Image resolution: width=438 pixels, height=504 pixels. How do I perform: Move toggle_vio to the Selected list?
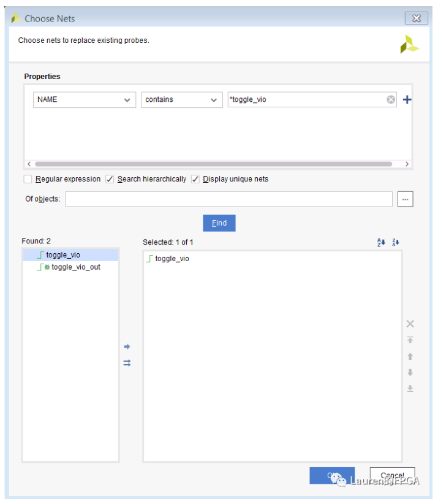[127, 346]
